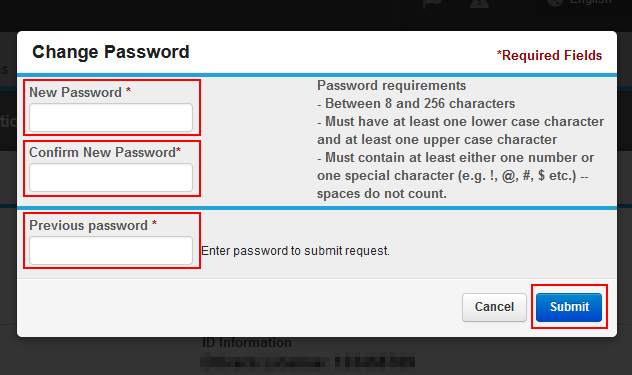Click the Previous password label
The height and width of the screenshot is (375, 632).
point(93,225)
